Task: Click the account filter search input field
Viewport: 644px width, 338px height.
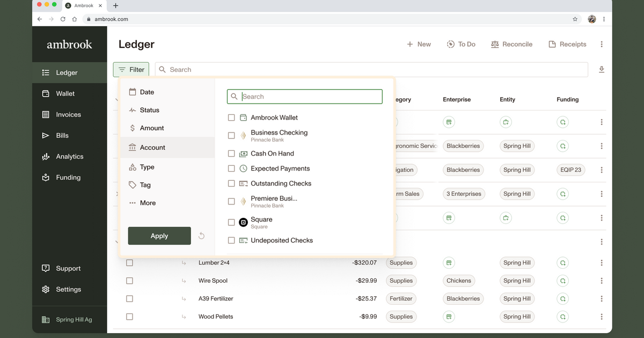Action: 304,96
